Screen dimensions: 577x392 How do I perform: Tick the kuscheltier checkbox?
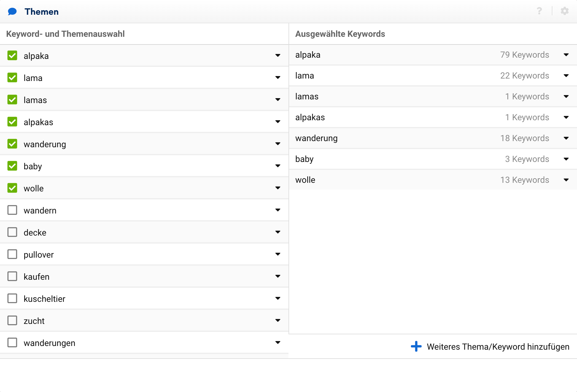(12, 298)
